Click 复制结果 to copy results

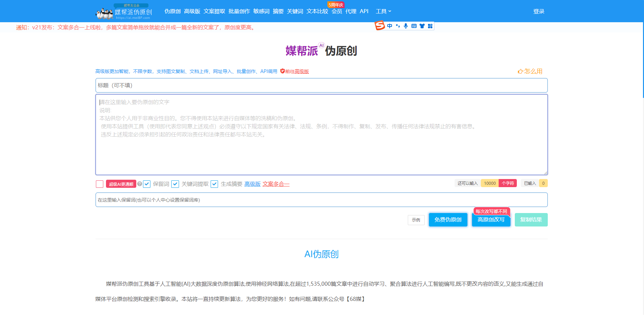pyautogui.click(x=531, y=219)
